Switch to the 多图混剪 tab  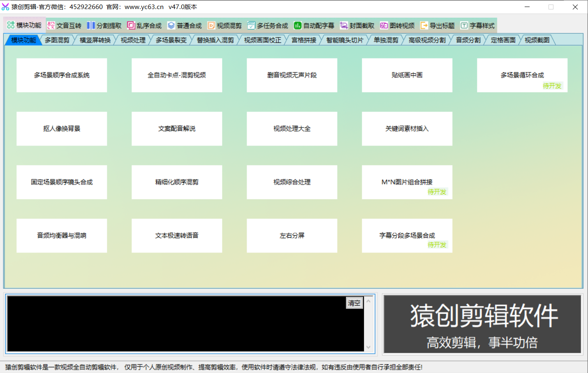pyautogui.click(x=57, y=40)
